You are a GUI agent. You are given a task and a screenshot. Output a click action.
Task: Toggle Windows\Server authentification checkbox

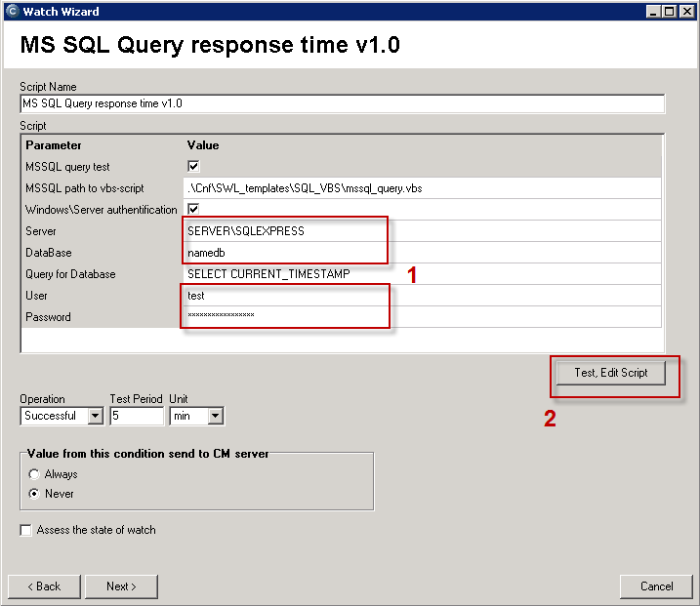(193, 209)
